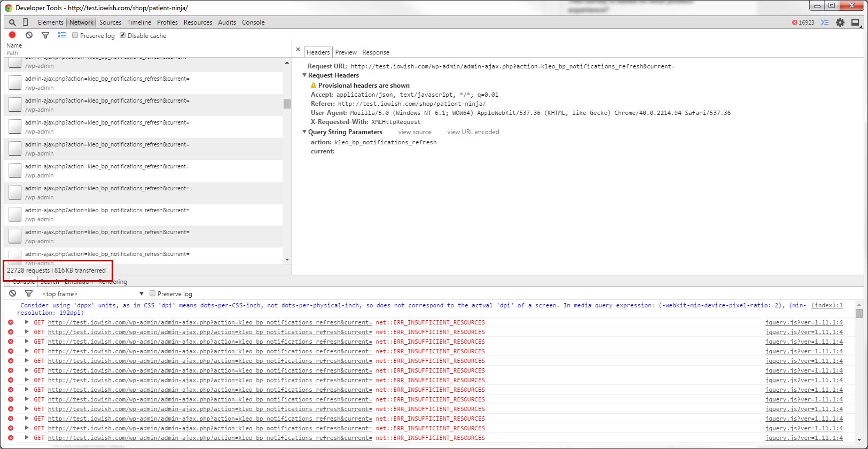
Task: Open DevTools settings gear
Action: click(840, 22)
